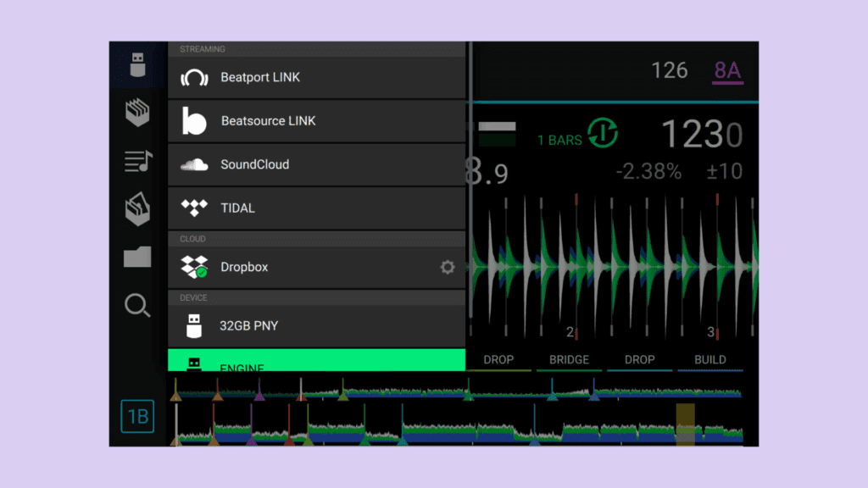Open Dropbox settings gear
Viewport: 868px width, 488px height.
point(448,267)
